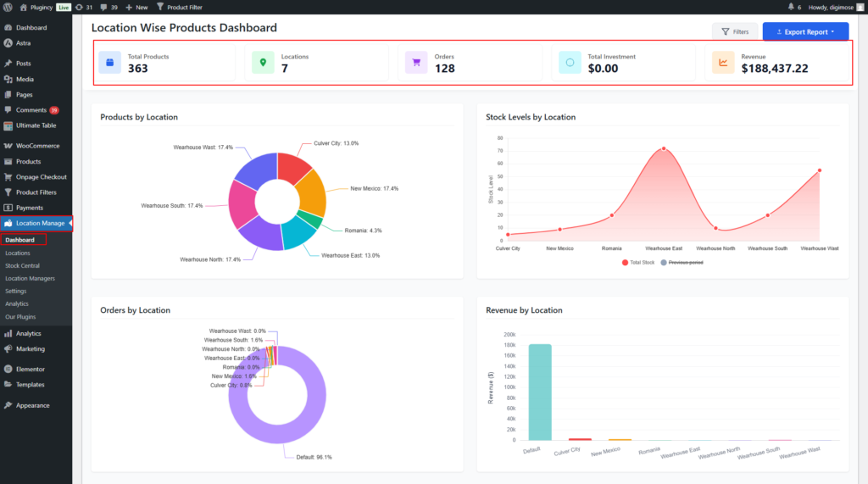Click the Revenue chart icon
Viewport: 868px width, 484px height.
coord(723,62)
